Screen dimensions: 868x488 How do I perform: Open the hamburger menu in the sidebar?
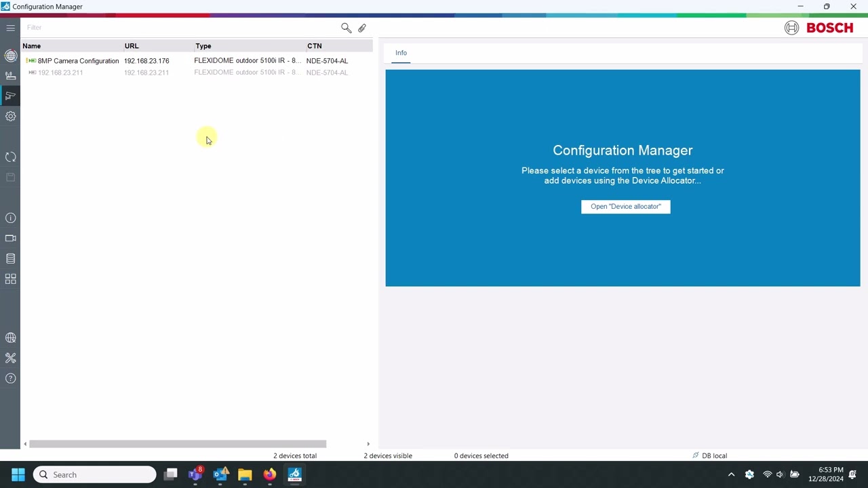pos(10,28)
